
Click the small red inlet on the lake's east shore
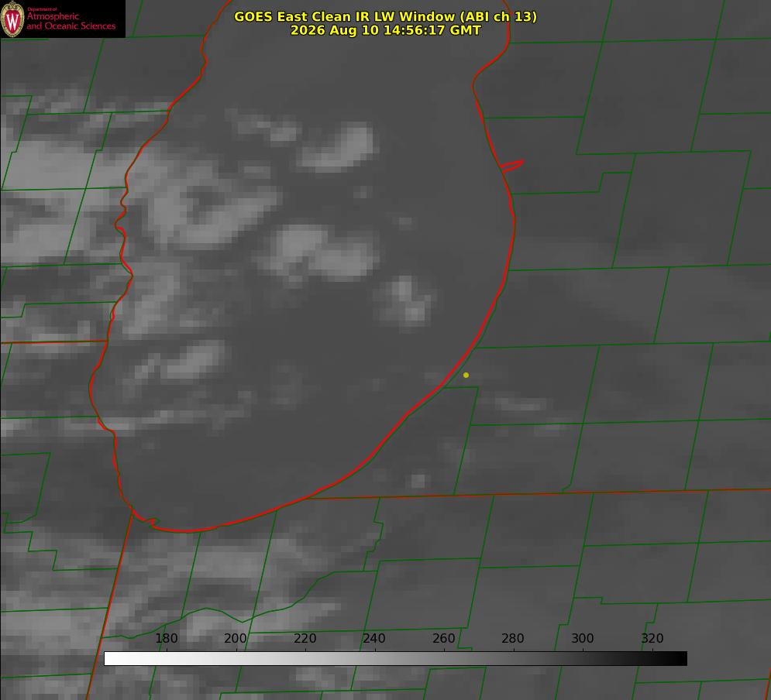(512, 166)
